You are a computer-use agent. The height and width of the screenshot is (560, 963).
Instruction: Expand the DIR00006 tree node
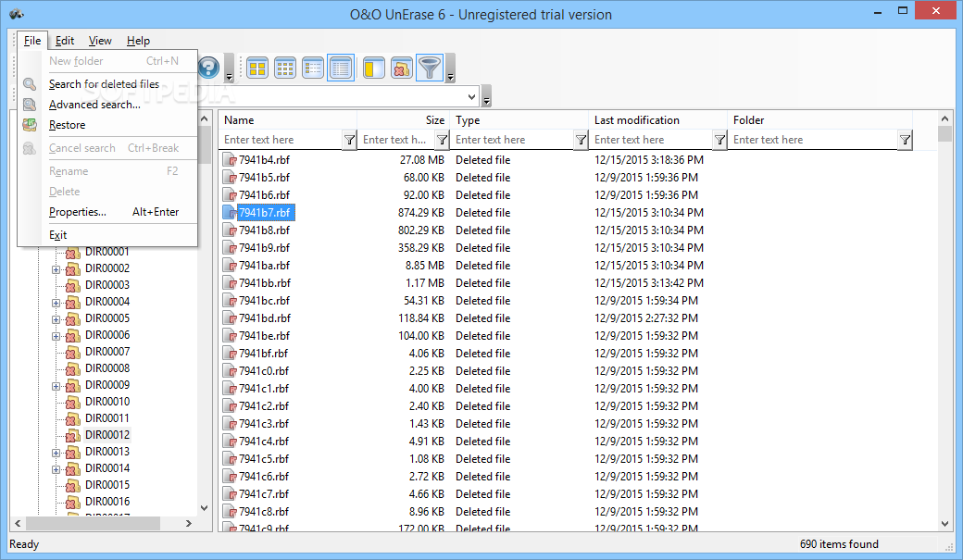pyautogui.click(x=56, y=336)
